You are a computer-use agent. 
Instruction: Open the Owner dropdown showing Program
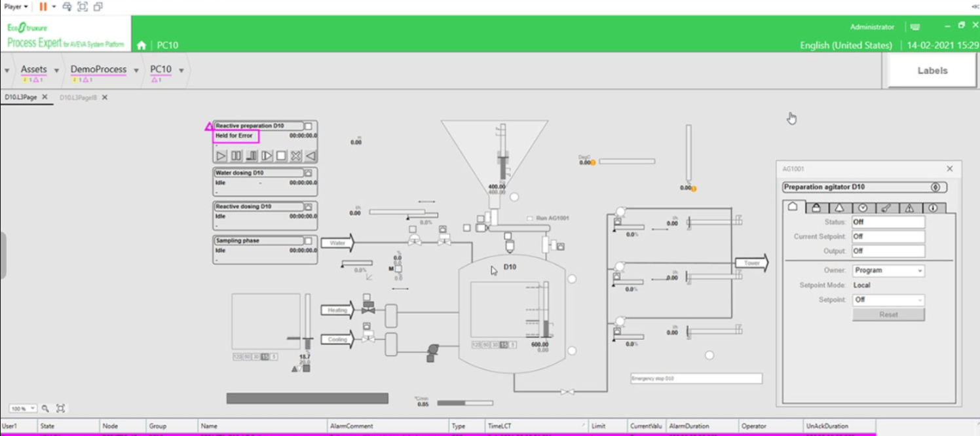(888, 270)
